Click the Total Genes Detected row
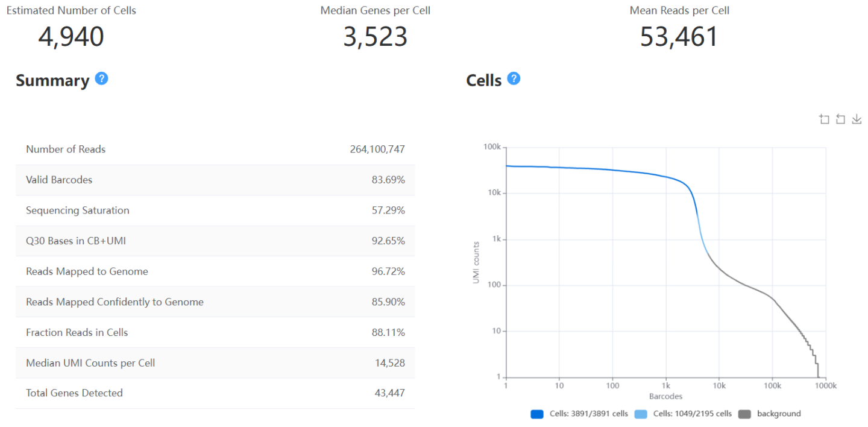Screen dimensions: 868x427 (215, 393)
